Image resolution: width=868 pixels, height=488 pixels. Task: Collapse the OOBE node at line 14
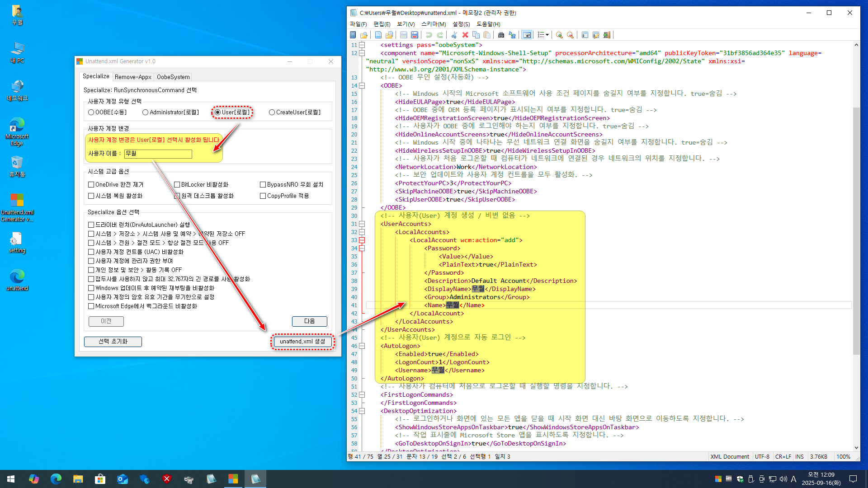tap(362, 86)
